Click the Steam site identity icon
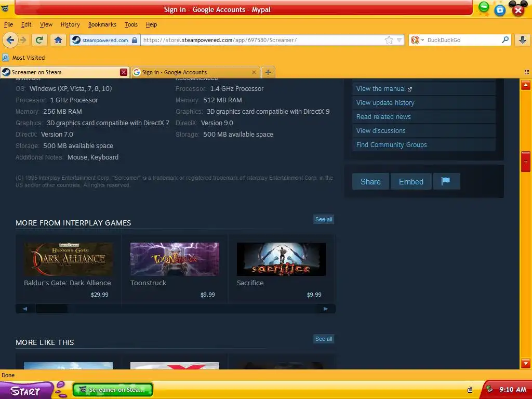The image size is (532, 399). (76, 40)
